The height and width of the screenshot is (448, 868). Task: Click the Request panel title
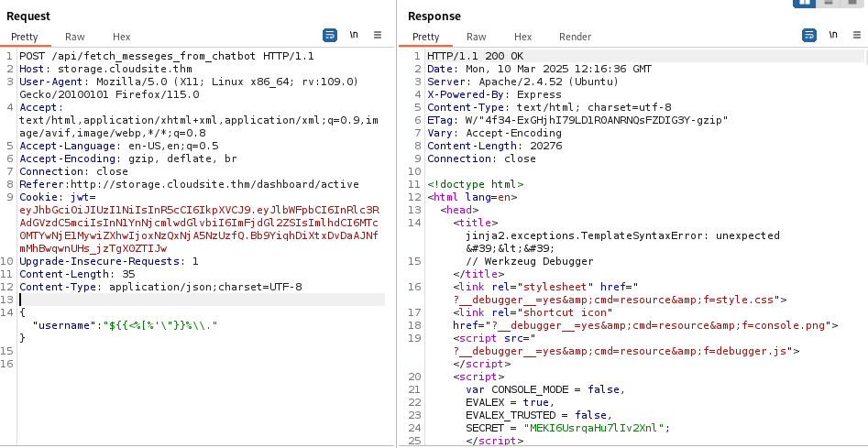[28, 16]
